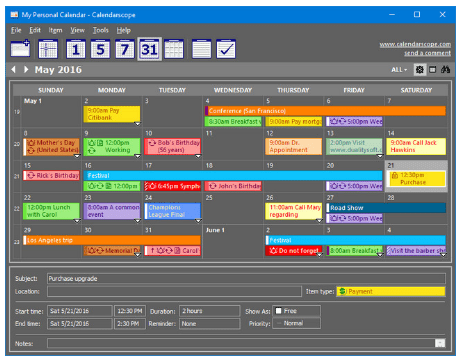Open the ALL category filter dropdown
This screenshot has height=361, width=460.
tap(399, 70)
